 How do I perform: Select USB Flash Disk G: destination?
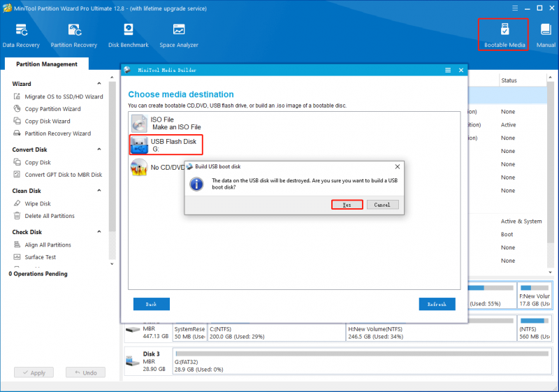(x=166, y=145)
